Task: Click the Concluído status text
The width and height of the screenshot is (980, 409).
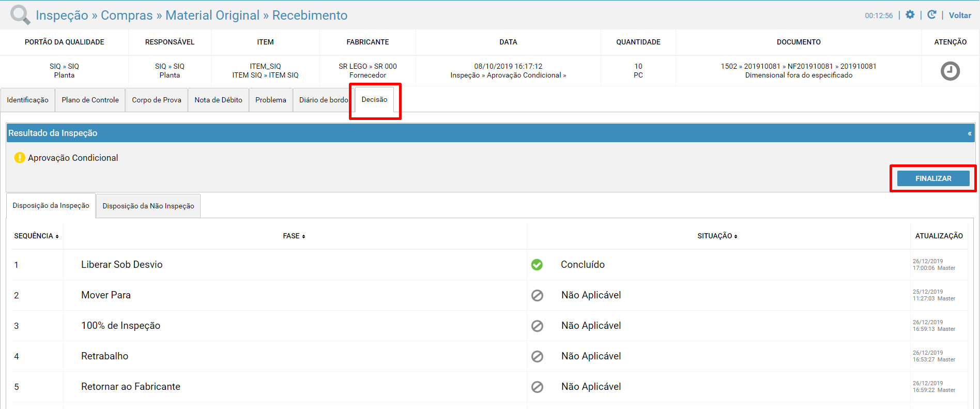Action: pos(583,265)
